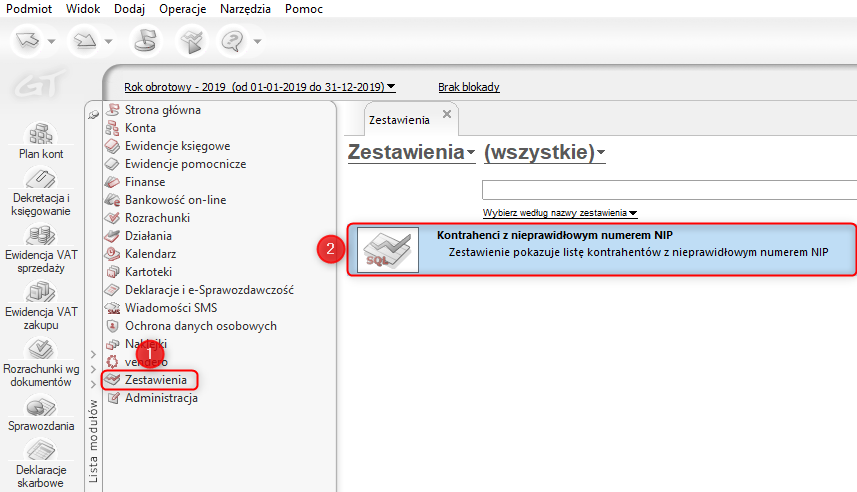Viewport: 857px width, 492px height.
Task: Click the pin icon of module list
Action: coord(93,114)
